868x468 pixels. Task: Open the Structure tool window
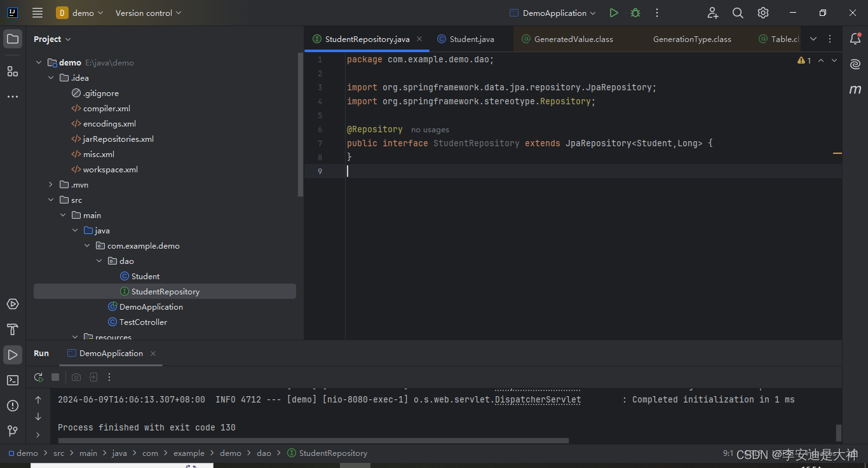click(13, 71)
